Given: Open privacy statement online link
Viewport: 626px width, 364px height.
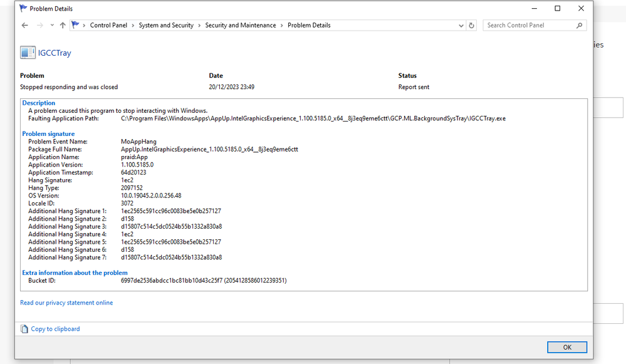Looking at the screenshot, I should click(66, 303).
